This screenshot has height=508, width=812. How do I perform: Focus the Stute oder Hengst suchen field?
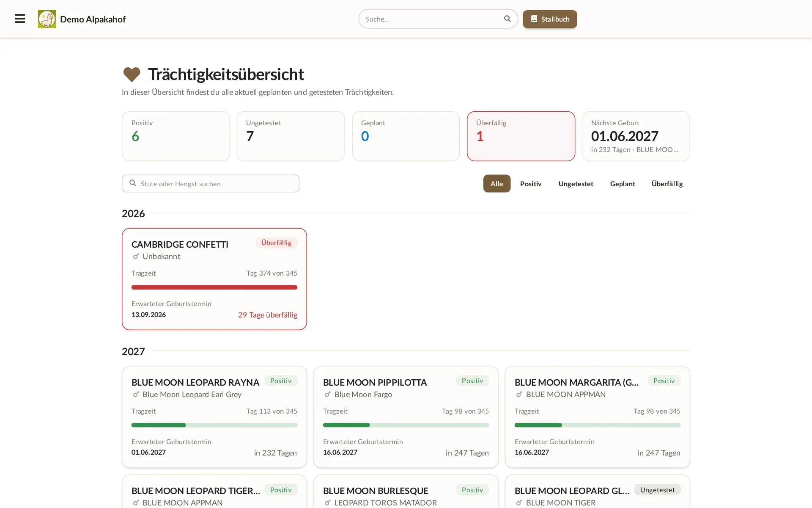(x=211, y=184)
